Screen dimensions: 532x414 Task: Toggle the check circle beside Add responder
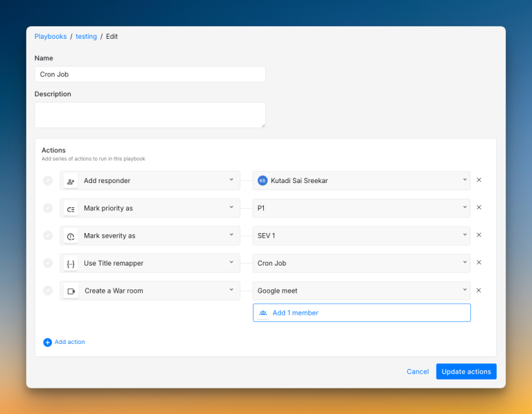pos(48,180)
